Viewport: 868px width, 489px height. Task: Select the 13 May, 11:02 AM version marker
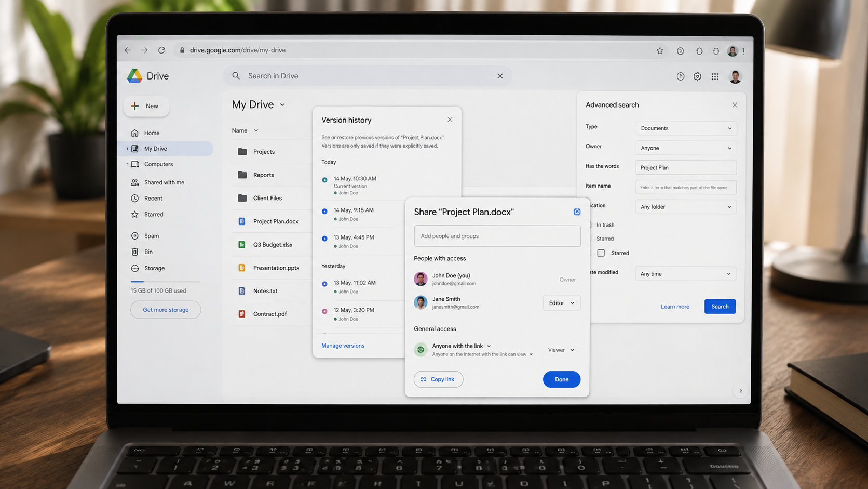[324, 284]
